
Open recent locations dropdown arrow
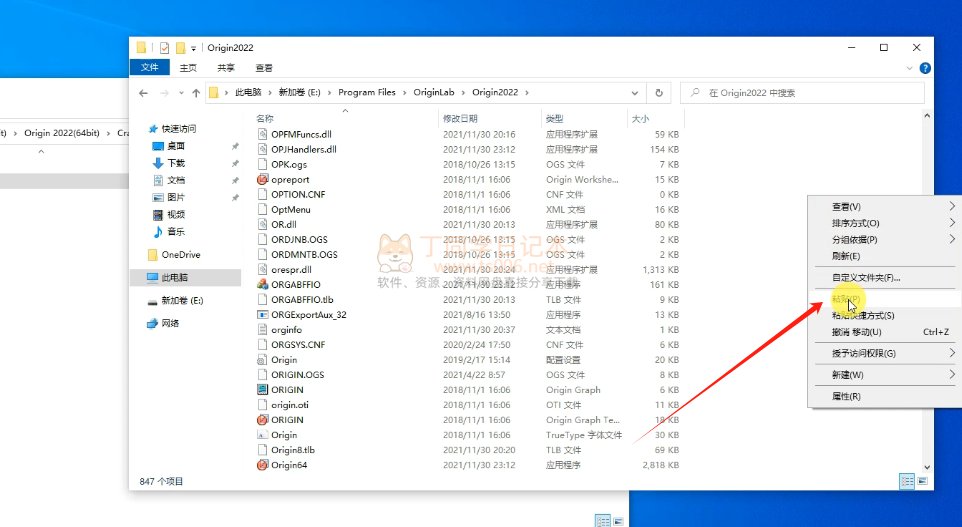(181, 93)
